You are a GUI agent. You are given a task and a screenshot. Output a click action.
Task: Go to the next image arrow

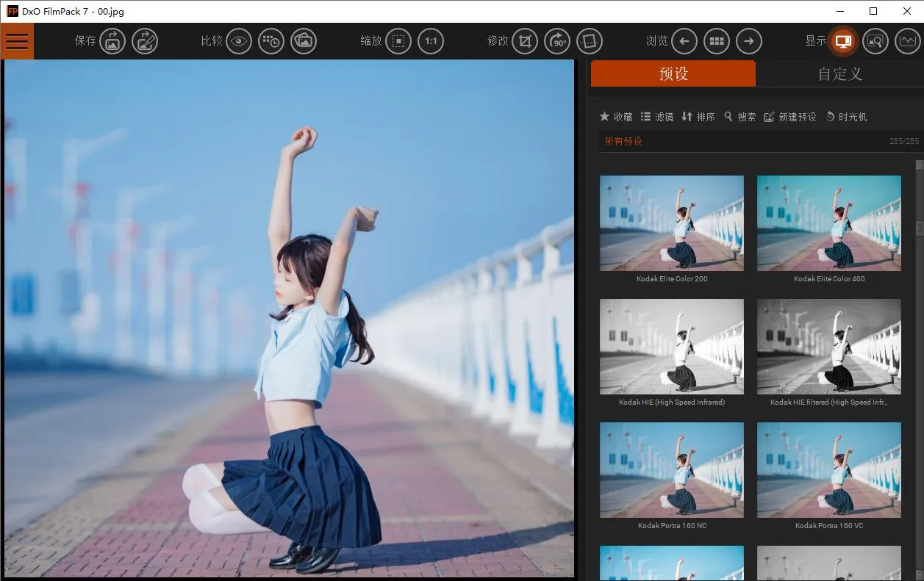point(749,41)
